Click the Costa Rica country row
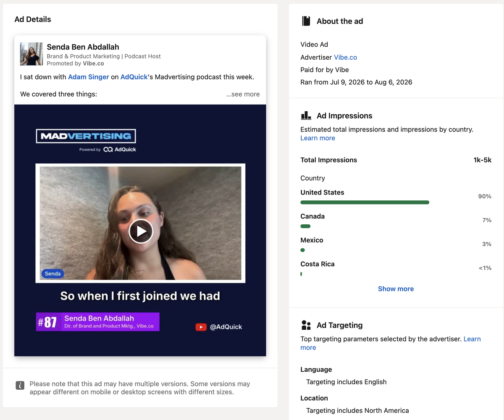The image size is (504, 420). point(396,268)
